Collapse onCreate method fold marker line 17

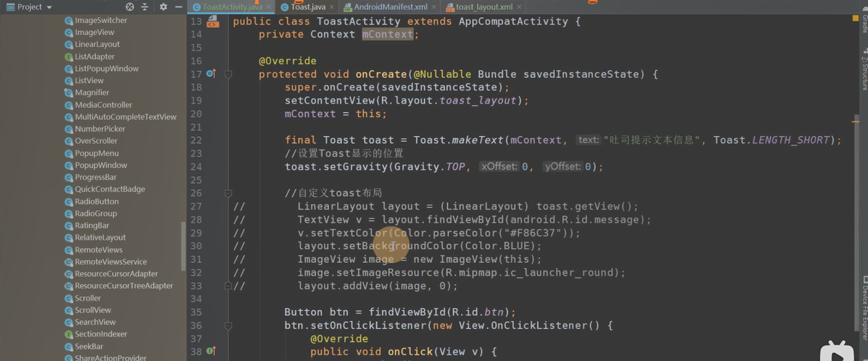(x=229, y=75)
